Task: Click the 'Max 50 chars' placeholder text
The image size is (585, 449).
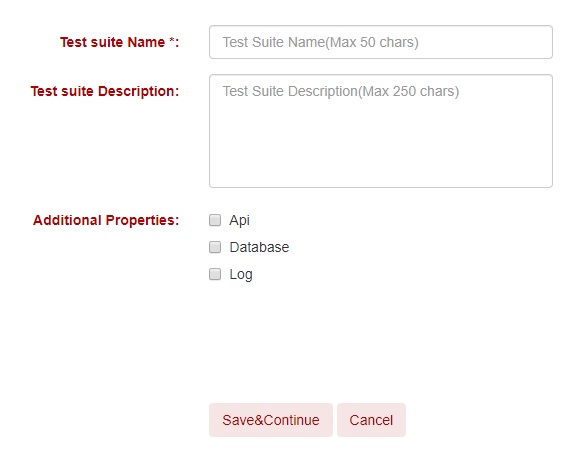Action: tap(373, 42)
